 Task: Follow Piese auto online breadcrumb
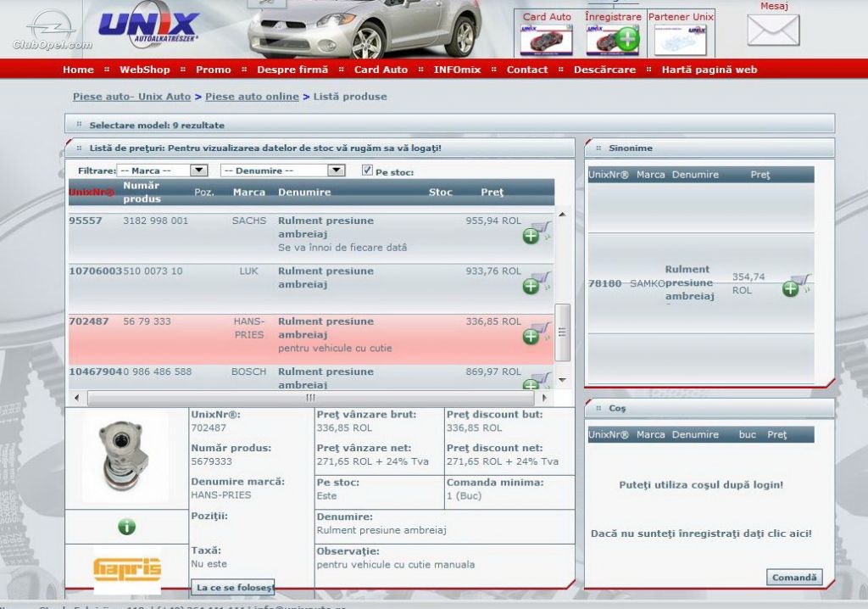tap(252, 97)
